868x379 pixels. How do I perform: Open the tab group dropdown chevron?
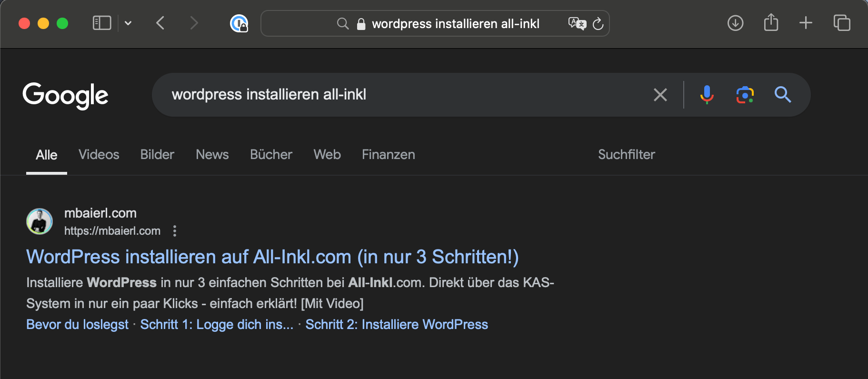128,23
